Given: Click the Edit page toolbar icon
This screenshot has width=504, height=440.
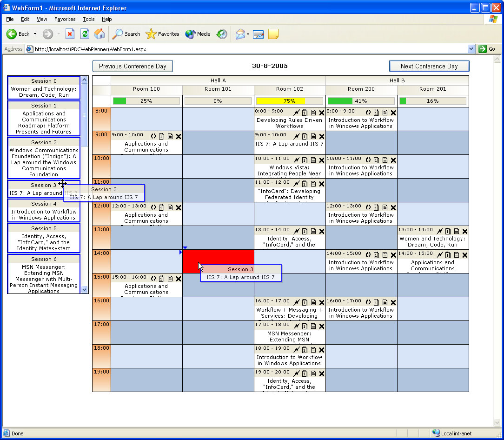Looking at the screenshot, I should coord(259,34).
